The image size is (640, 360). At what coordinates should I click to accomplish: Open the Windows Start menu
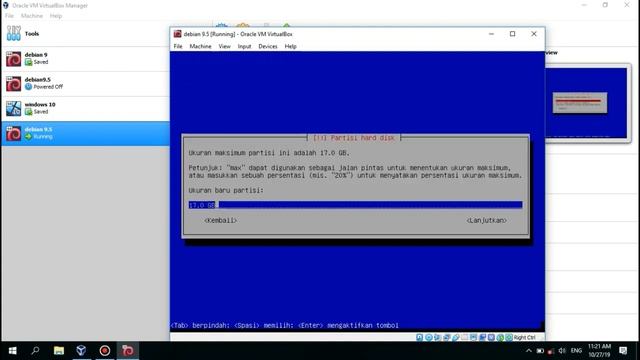coord(12,351)
